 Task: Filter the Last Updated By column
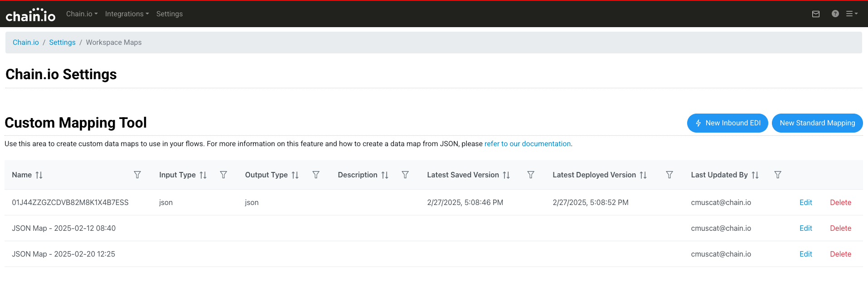[778, 175]
